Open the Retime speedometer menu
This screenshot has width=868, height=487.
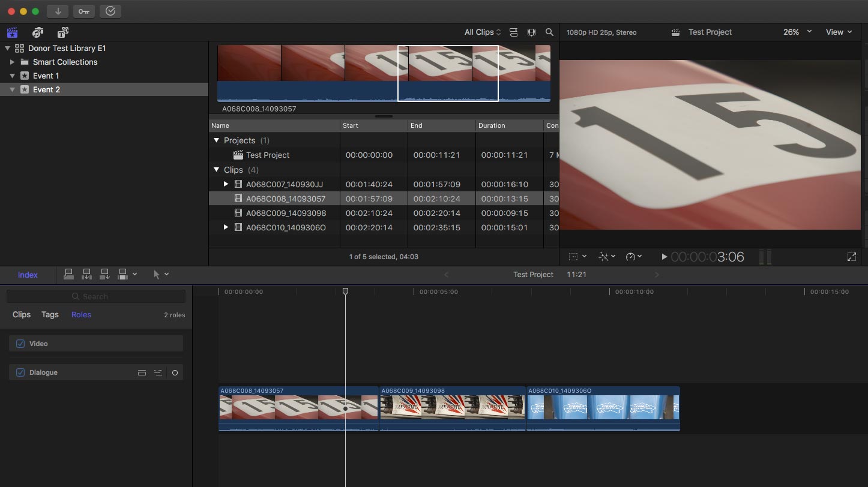coord(633,257)
